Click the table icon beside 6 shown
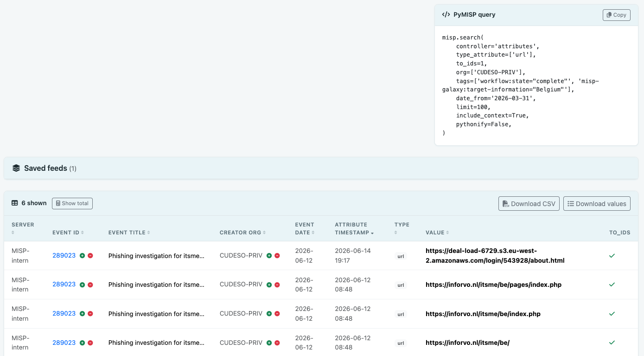 15,203
